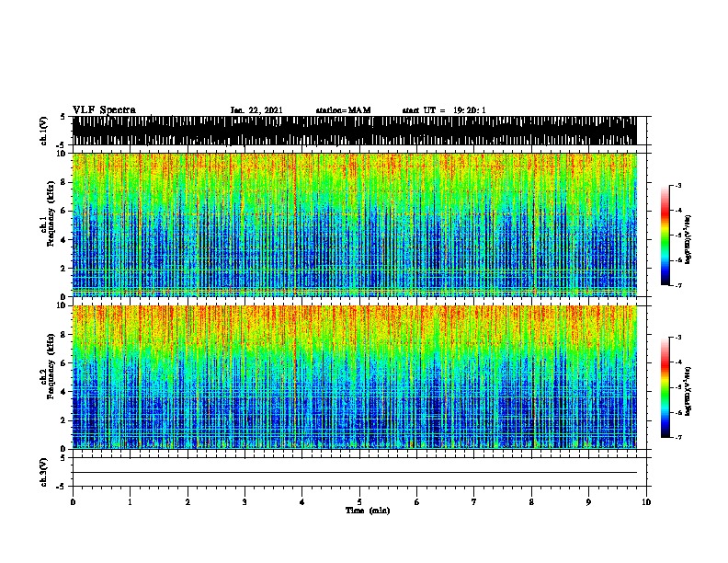Click the "start UT = 19:20:1" label

pyautogui.click(x=444, y=110)
